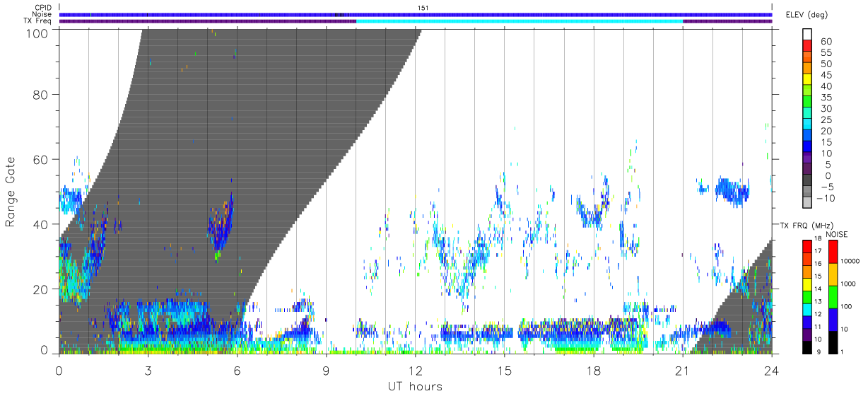The height and width of the screenshot is (401, 868).
Task: Click tick label '80' on Range Gate axis
Action: point(41,95)
